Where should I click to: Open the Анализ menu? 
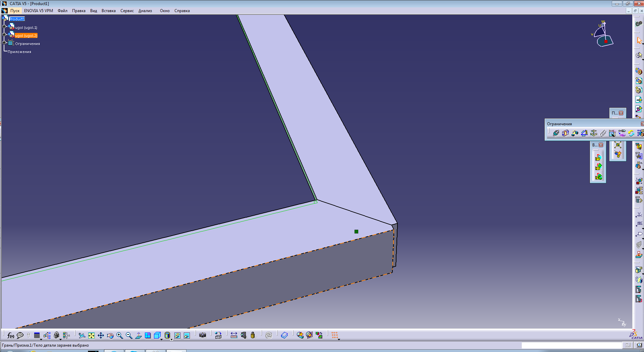tap(145, 11)
